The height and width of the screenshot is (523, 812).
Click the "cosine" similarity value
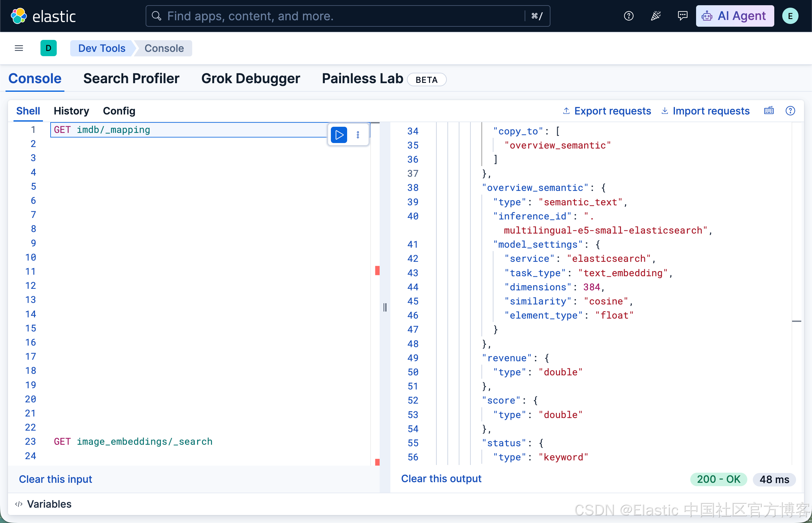pyautogui.click(x=606, y=301)
